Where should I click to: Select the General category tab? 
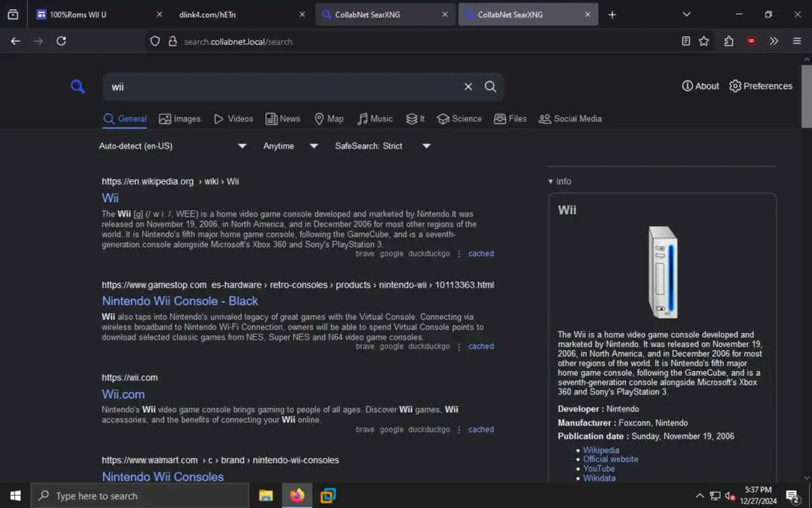tap(125, 119)
